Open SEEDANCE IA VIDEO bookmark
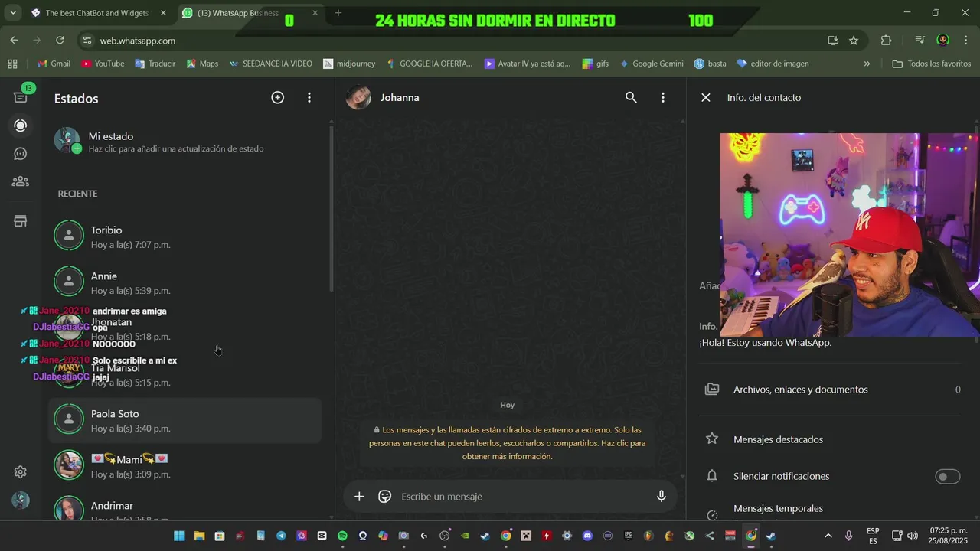The image size is (980, 551). [270, 64]
